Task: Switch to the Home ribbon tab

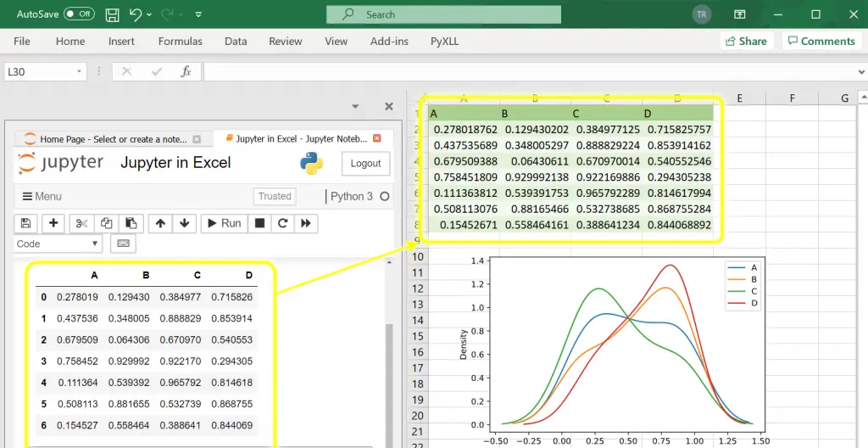Action: pos(70,41)
